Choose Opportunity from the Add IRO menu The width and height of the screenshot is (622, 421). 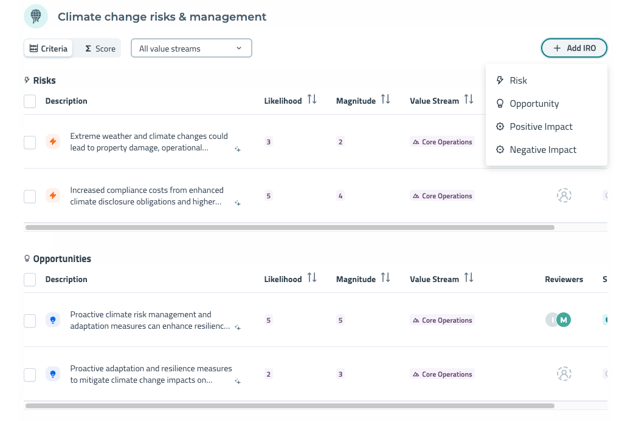click(534, 104)
